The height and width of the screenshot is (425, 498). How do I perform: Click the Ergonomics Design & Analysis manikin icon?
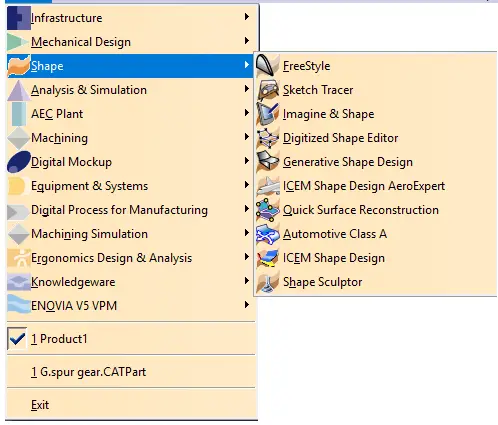(19, 258)
